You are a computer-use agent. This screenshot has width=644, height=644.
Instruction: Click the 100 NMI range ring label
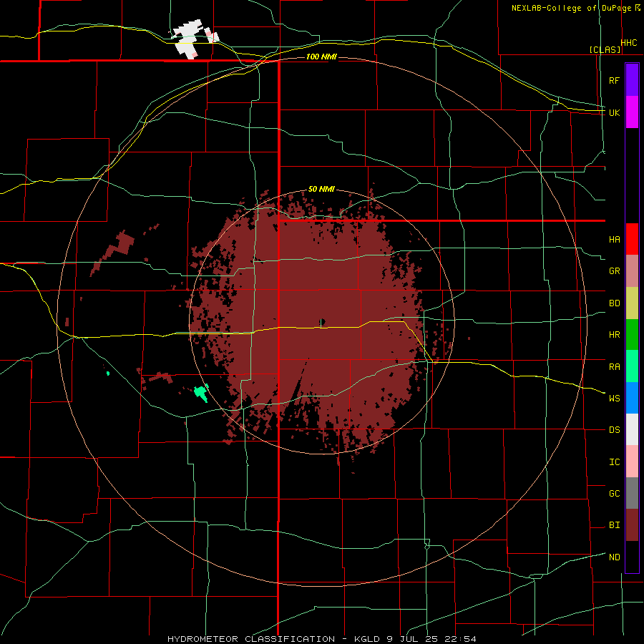[321, 57]
